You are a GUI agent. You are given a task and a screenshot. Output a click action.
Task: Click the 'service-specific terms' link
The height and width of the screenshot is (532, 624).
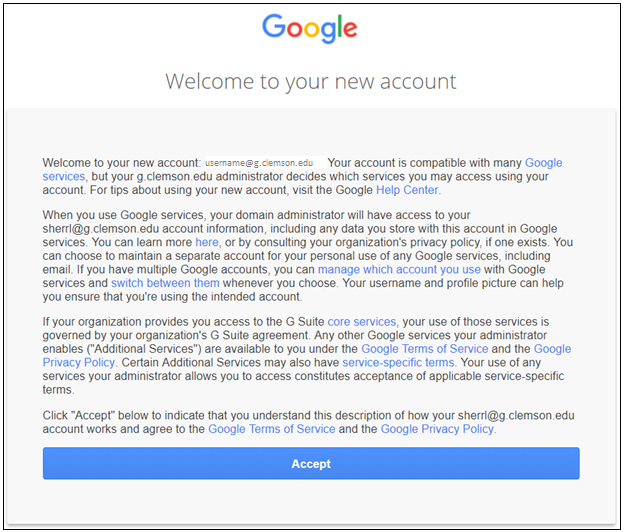tap(399, 362)
